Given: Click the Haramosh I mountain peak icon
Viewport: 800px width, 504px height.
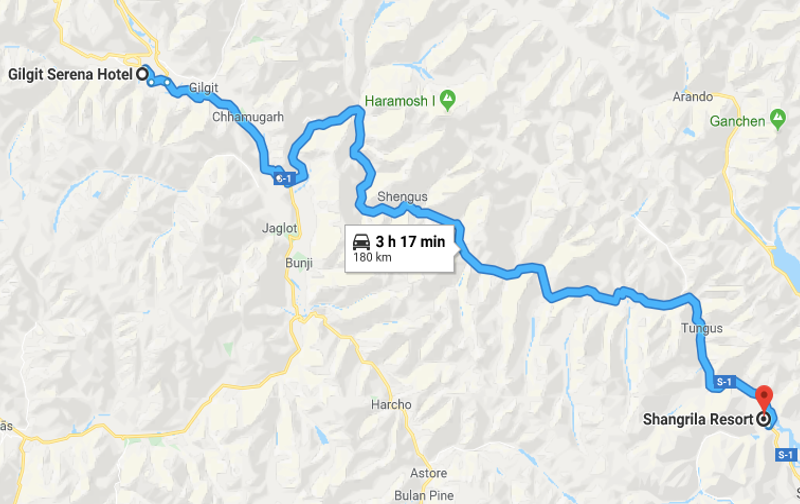Looking at the screenshot, I should 447,99.
